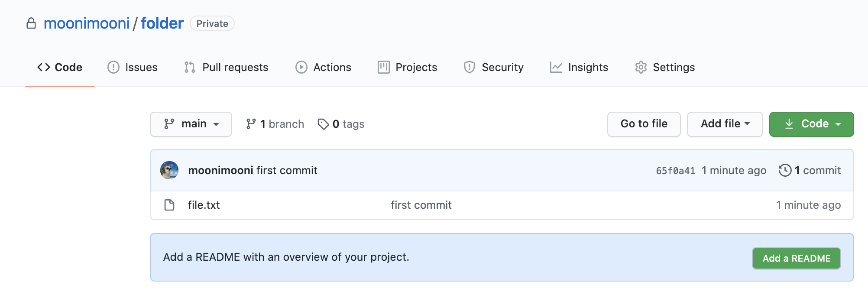Click the commit history clock icon
This screenshot has height=298, width=868.
[x=785, y=170]
